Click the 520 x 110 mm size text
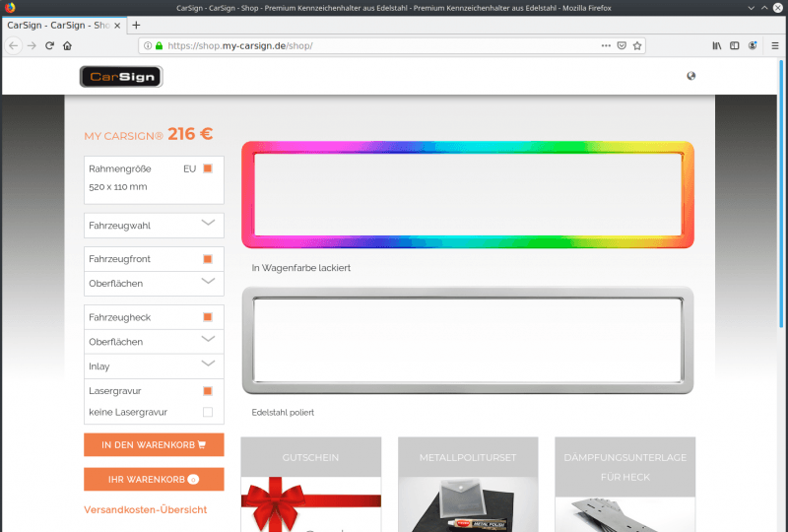The height and width of the screenshot is (532, 788). 118,187
